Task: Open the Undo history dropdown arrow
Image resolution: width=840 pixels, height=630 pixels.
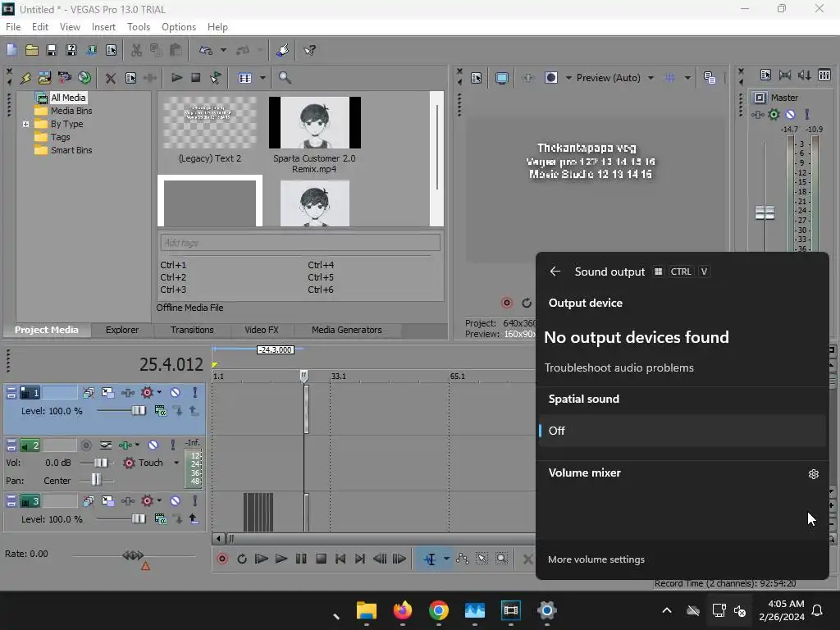Action: [223, 50]
